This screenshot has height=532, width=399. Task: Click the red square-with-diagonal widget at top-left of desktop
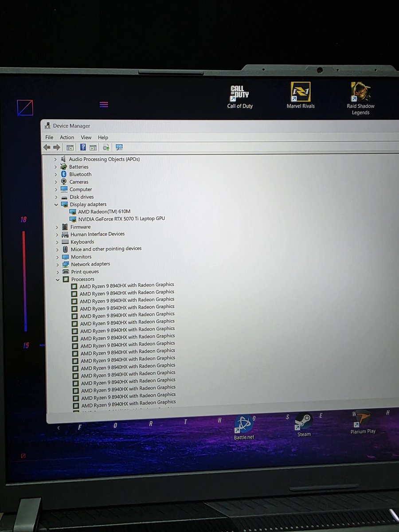pos(25,108)
